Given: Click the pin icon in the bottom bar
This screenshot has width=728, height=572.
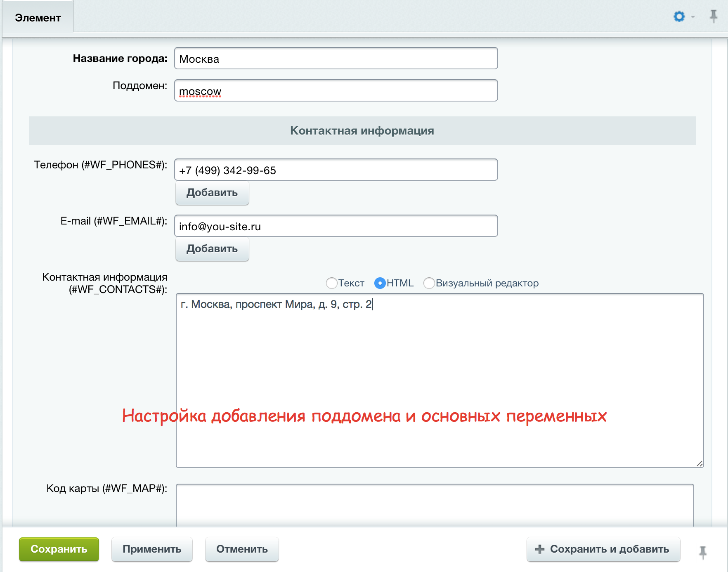Looking at the screenshot, I should click(x=702, y=552).
